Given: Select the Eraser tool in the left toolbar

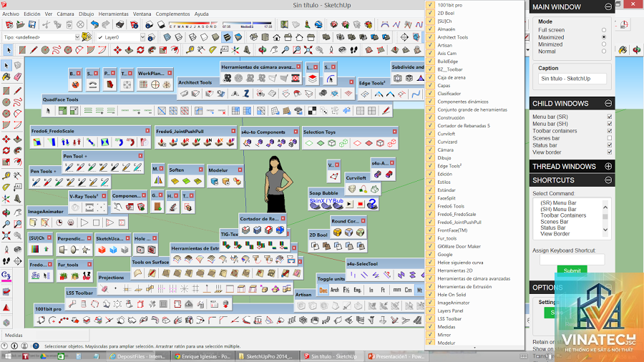Looking at the screenshot, I should pos(17,77).
